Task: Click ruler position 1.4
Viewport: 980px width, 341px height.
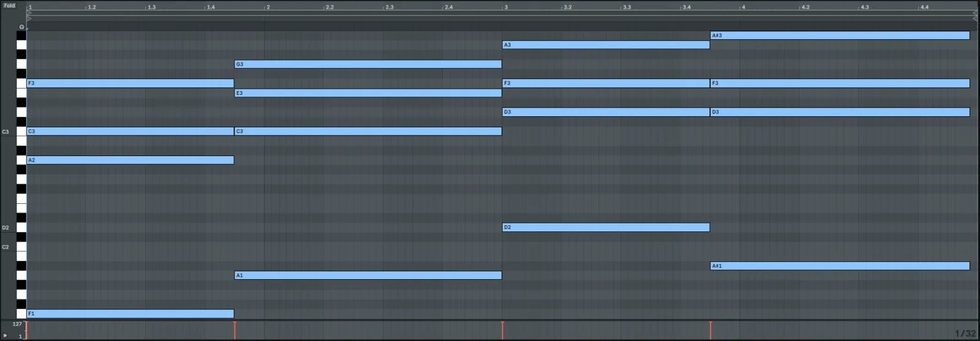Action: pyautogui.click(x=211, y=7)
